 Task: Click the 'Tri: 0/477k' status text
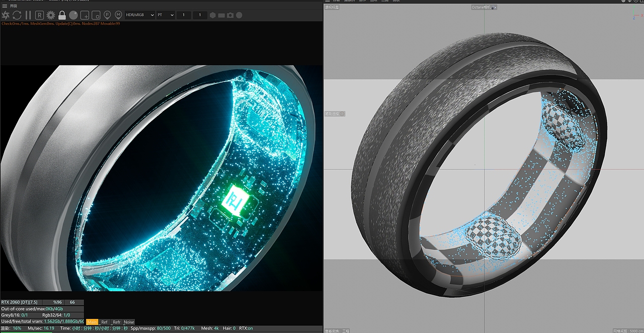tap(184, 328)
